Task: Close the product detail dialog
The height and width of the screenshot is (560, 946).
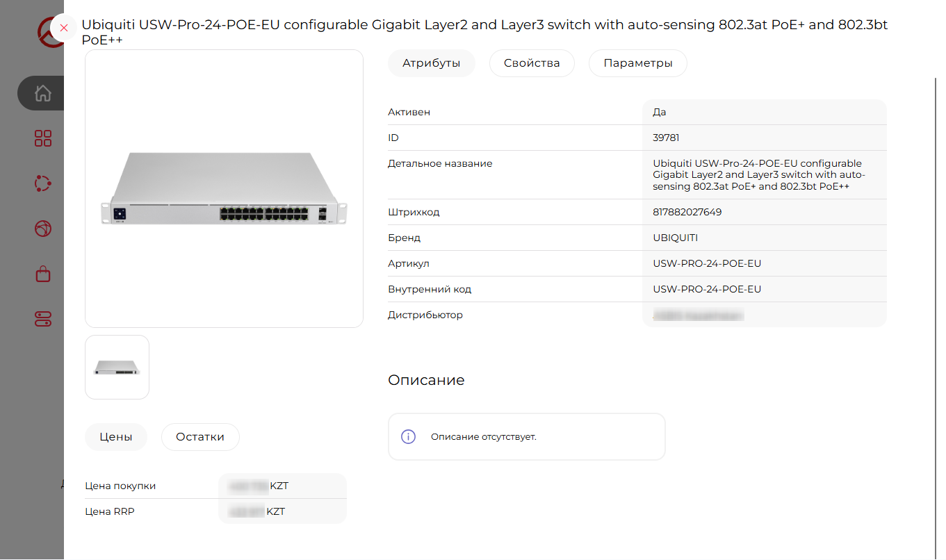Action: click(x=64, y=28)
